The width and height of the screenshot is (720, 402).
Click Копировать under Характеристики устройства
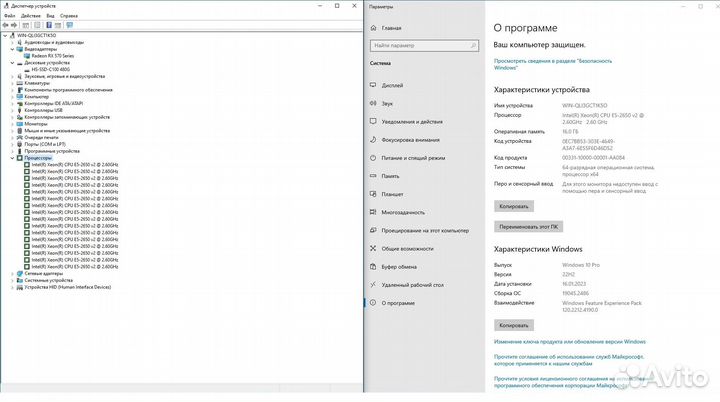point(514,206)
